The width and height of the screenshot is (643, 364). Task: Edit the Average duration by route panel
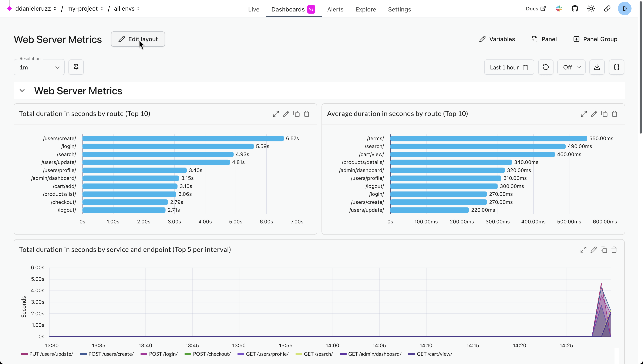[x=594, y=114]
